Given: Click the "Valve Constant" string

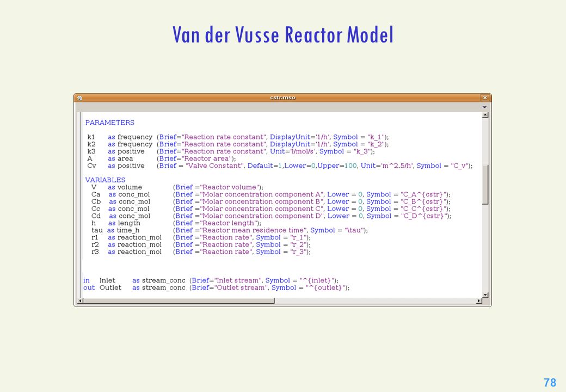Looking at the screenshot, I should coord(215,166).
